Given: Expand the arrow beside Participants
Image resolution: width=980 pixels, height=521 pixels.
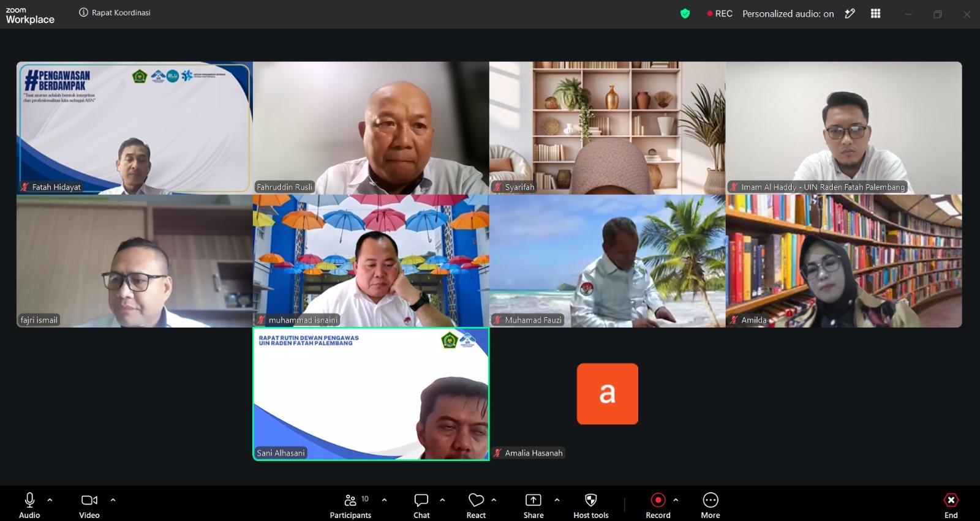Looking at the screenshot, I should coord(384,500).
